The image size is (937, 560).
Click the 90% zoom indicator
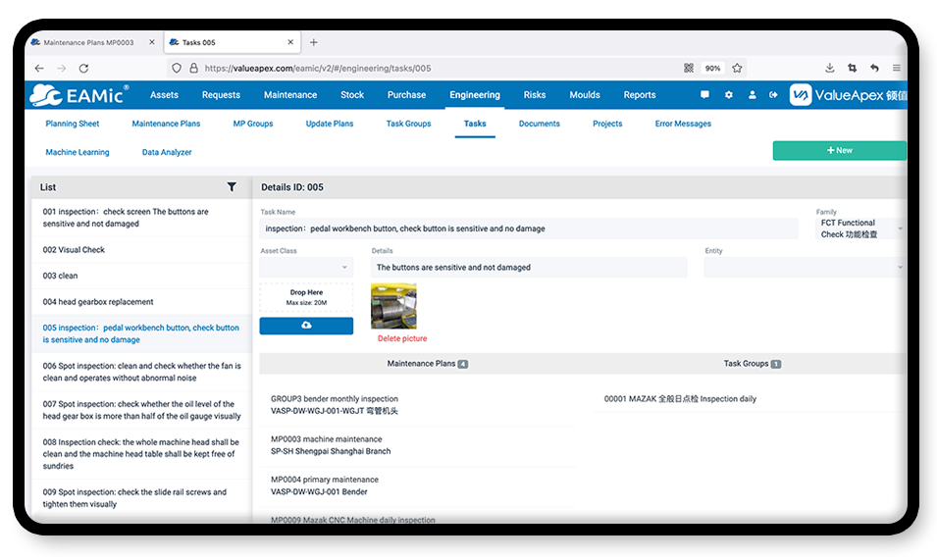712,68
